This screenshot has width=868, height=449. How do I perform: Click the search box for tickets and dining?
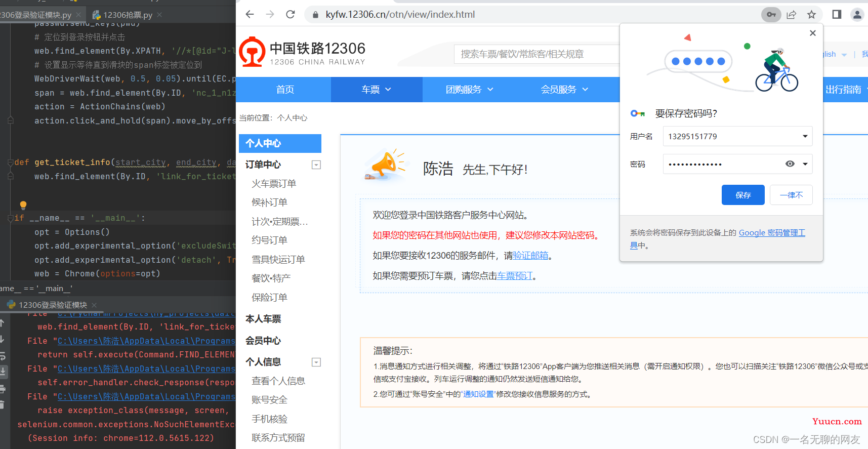tap(536, 54)
